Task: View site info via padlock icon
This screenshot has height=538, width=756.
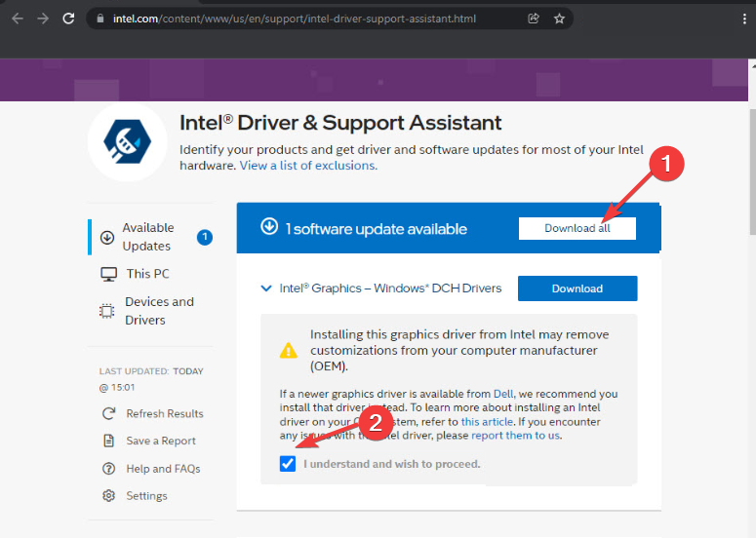Action: [x=100, y=19]
